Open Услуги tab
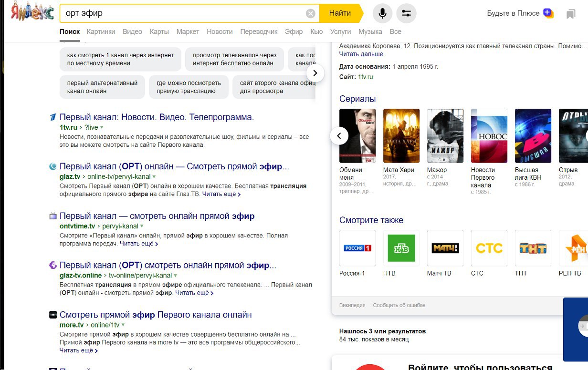Image resolution: width=588 pixels, height=370 pixels. [x=340, y=31]
